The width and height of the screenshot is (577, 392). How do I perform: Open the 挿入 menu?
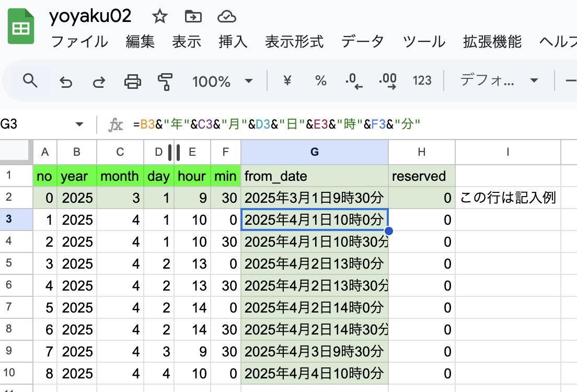click(x=233, y=42)
